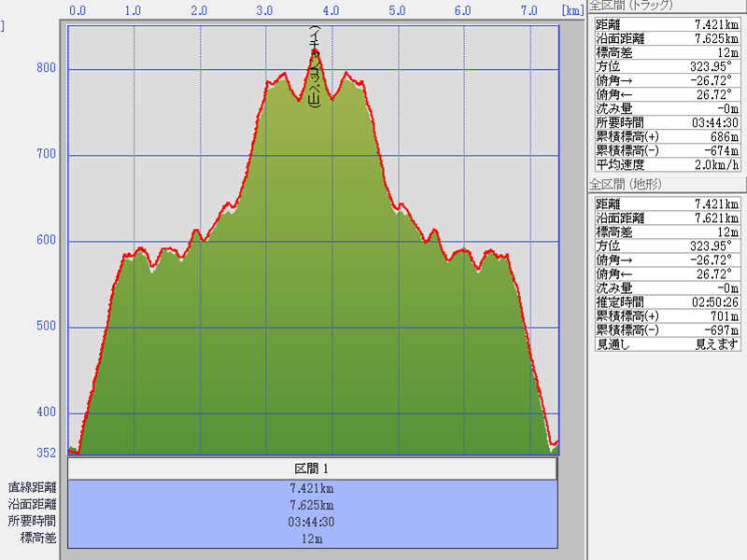Click the track start point at the graph's left base

click(x=73, y=451)
